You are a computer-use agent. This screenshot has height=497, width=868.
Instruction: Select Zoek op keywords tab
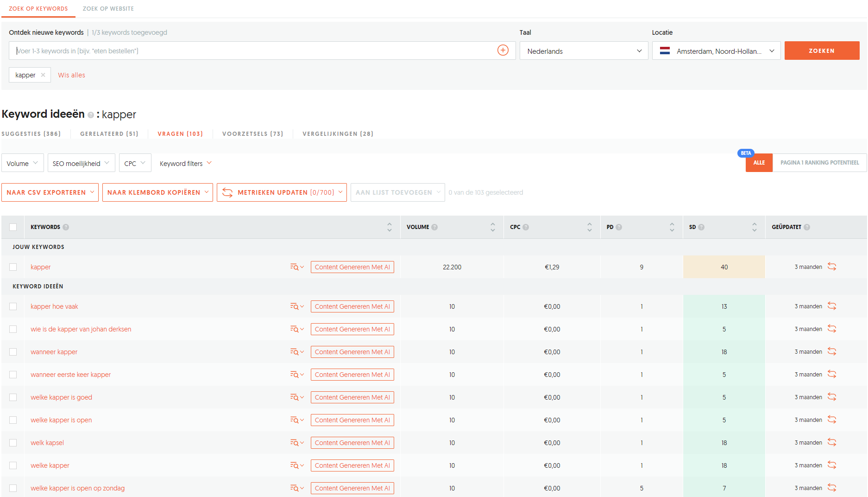click(38, 9)
